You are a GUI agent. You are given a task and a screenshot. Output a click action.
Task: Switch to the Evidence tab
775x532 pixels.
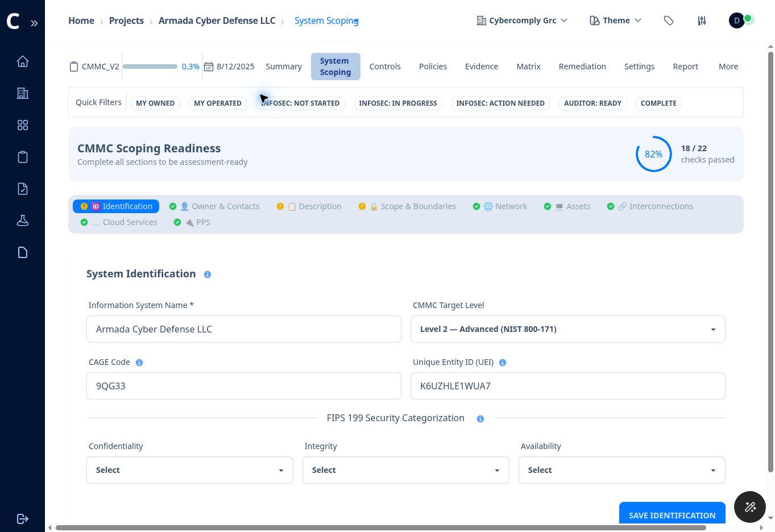pyautogui.click(x=482, y=66)
